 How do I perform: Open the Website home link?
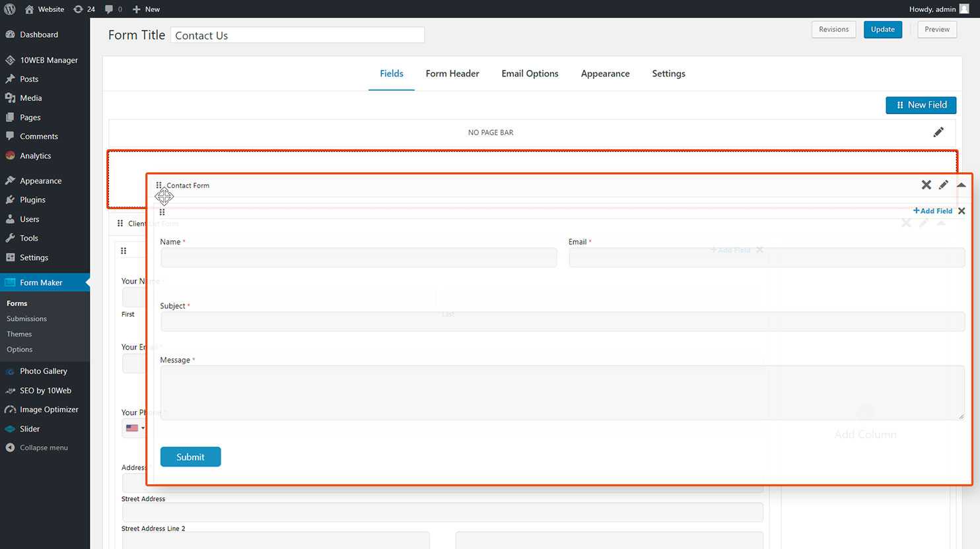click(44, 9)
